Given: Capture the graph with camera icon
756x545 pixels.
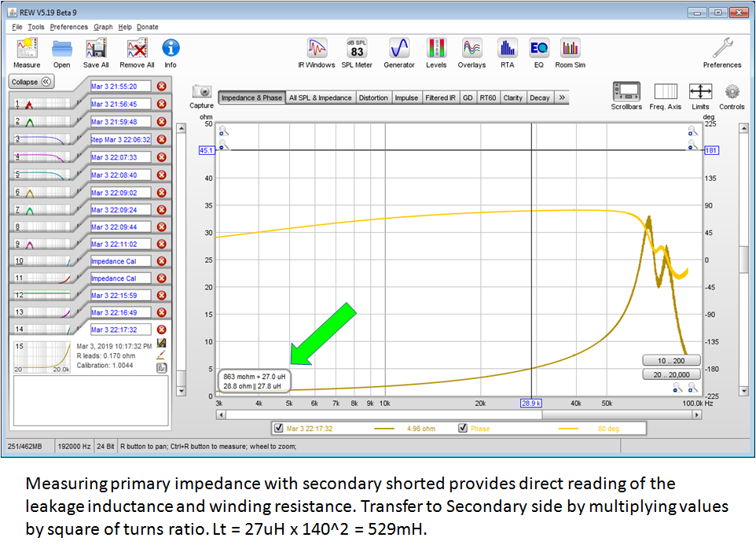Looking at the screenshot, I should click(x=201, y=91).
